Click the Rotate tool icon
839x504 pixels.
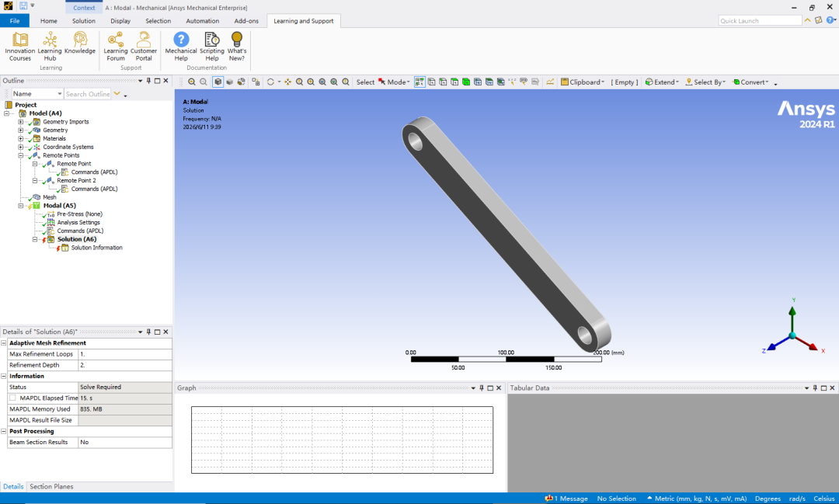tap(270, 82)
